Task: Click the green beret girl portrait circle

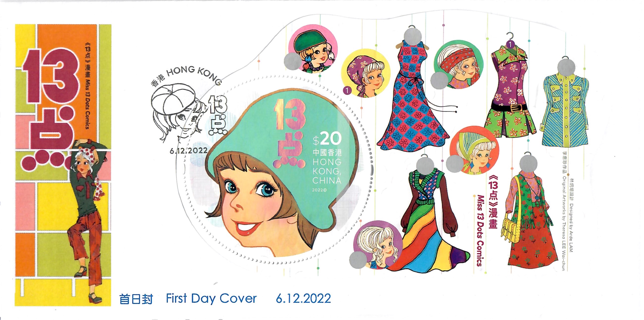Action: click(313, 49)
